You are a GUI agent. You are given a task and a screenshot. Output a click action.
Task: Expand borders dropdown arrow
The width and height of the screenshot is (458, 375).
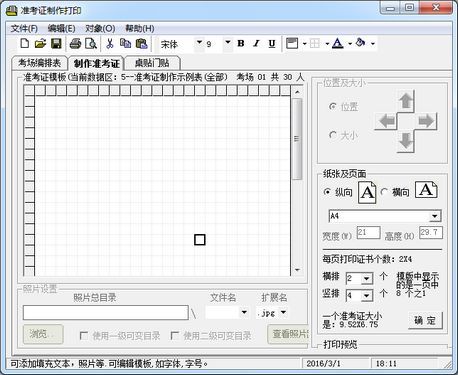tap(327, 44)
